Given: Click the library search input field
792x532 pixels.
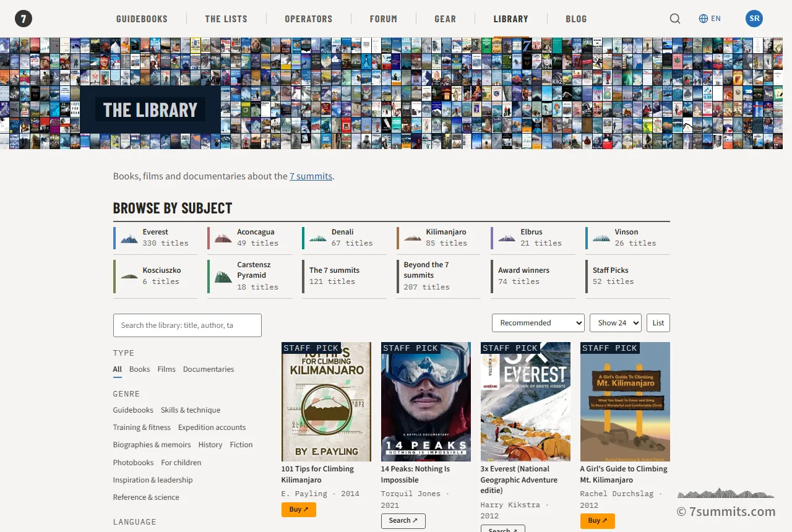Looking at the screenshot, I should click(187, 325).
